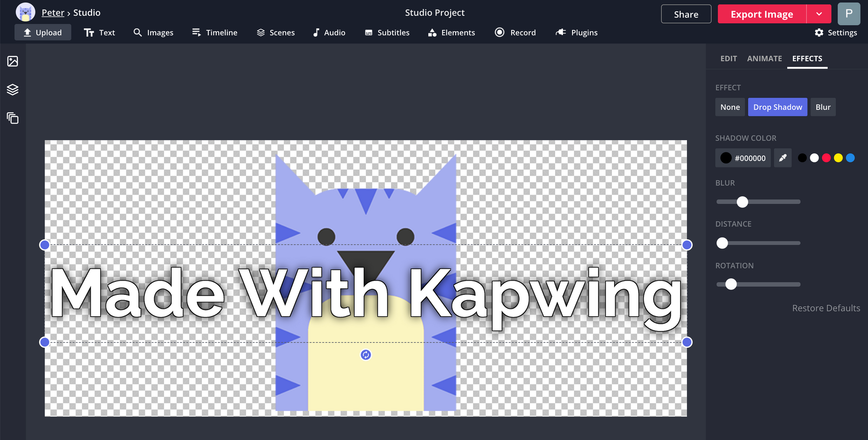Click Restore Defaults link
Image resolution: width=868 pixels, height=440 pixels.
(826, 308)
